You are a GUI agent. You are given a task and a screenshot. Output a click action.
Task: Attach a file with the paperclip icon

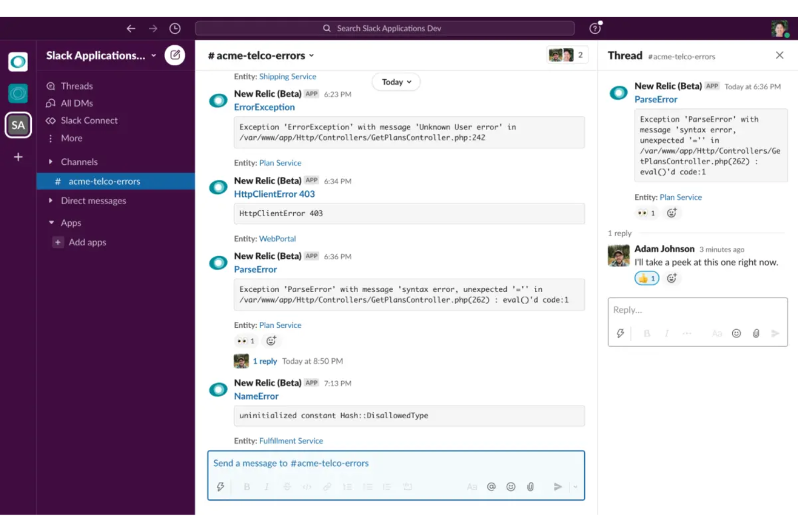click(x=530, y=487)
